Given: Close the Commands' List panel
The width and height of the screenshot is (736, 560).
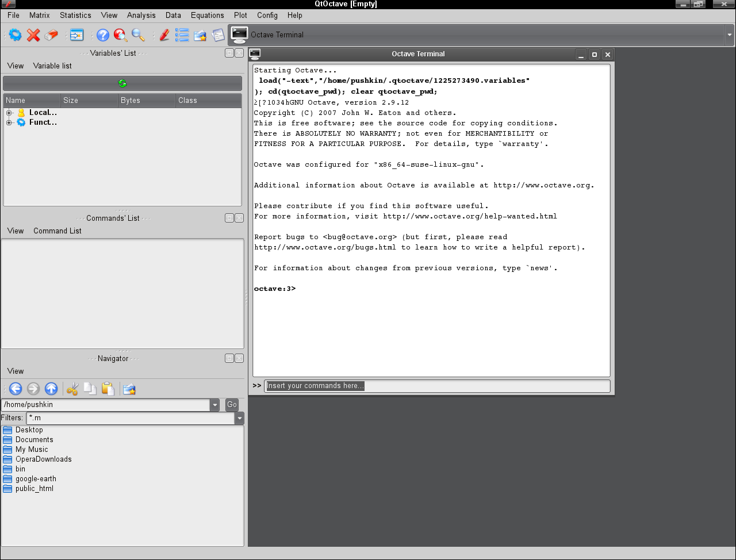Looking at the screenshot, I should point(239,218).
